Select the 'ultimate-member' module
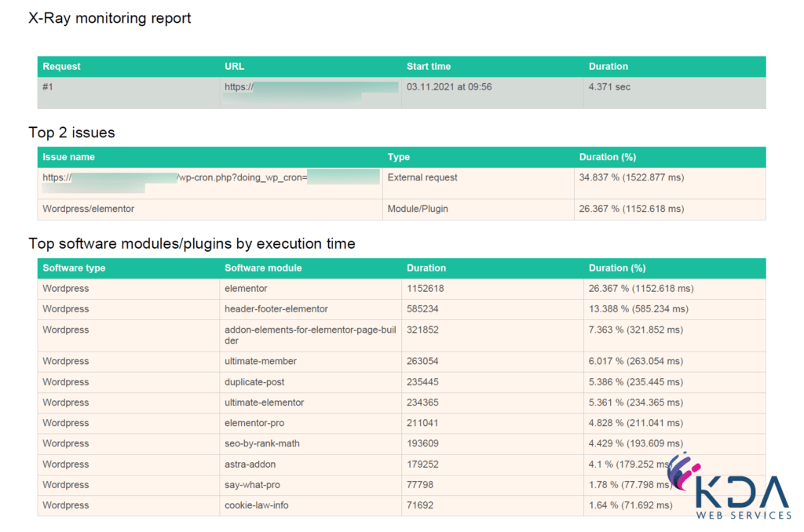The height and width of the screenshot is (532, 804). tap(261, 361)
